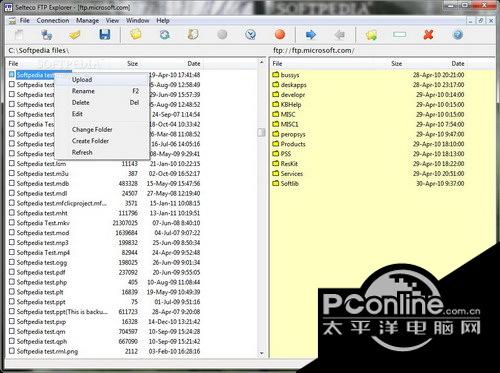Click the folder icon beside KBHelp
This screenshot has height=373, width=500.
click(276, 104)
